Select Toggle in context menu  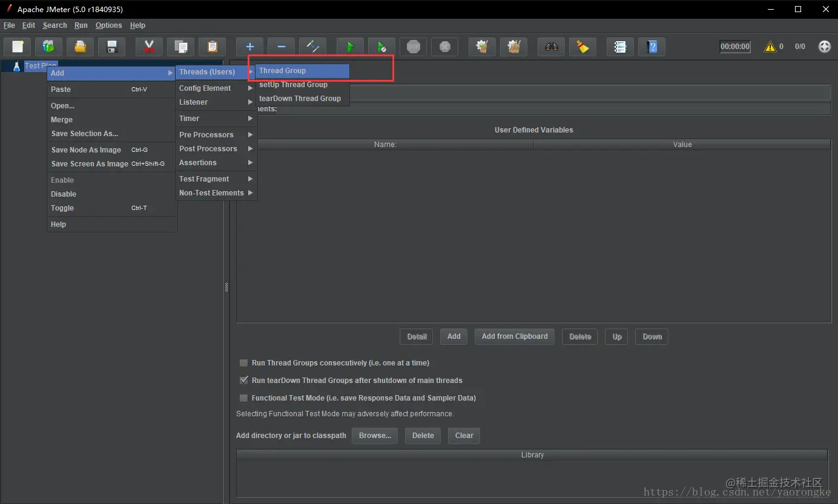click(x=112, y=208)
